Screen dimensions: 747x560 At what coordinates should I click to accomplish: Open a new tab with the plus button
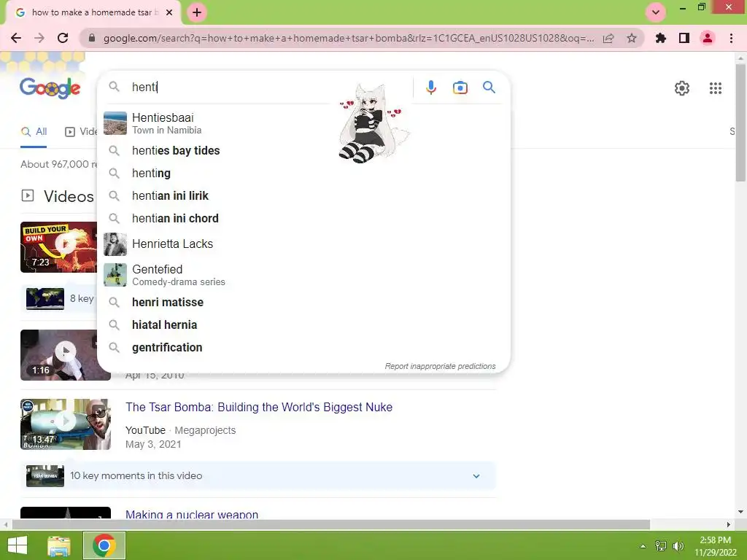click(197, 12)
